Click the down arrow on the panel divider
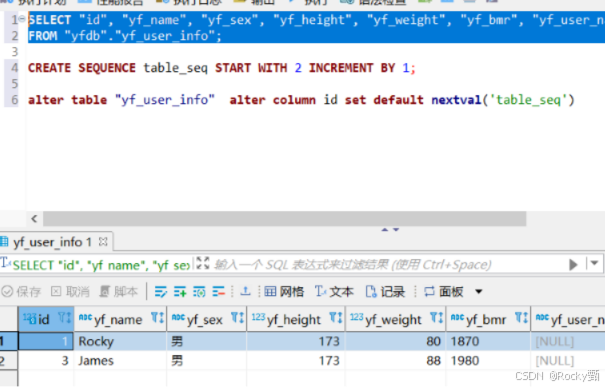 click(396, 230)
